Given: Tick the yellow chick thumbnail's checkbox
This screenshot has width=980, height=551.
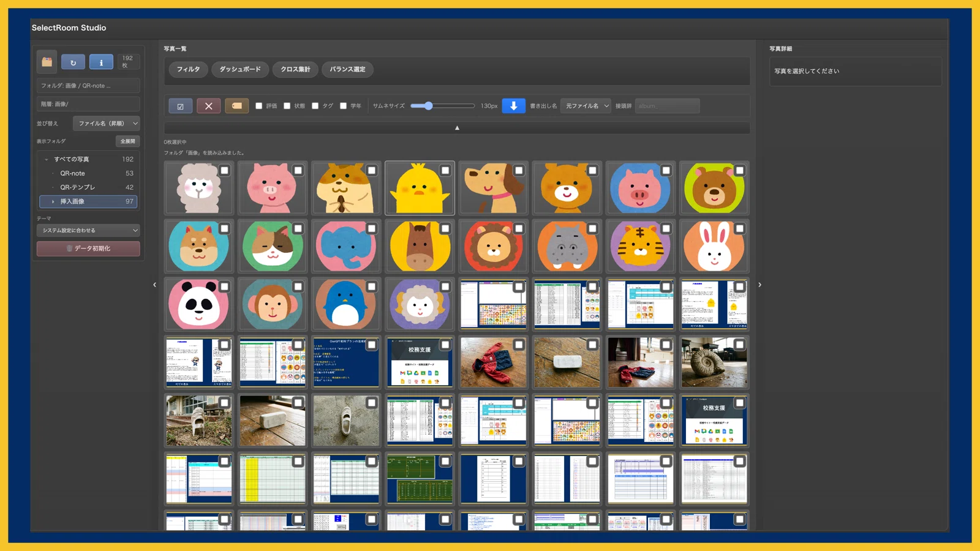Looking at the screenshot, I should coord(445,171).
